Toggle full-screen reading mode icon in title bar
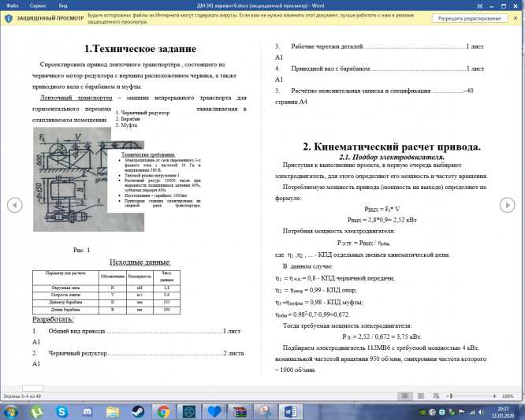The image size is (525, 420). click(x=480, y=6)
